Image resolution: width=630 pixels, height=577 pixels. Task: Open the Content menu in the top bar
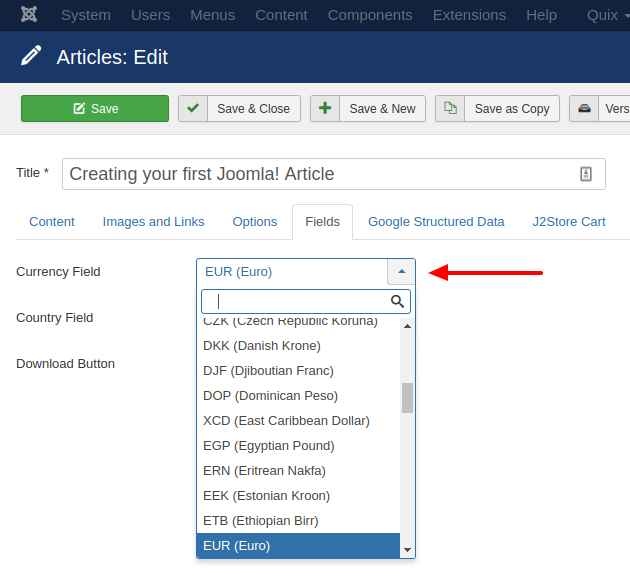click(281, 15)
